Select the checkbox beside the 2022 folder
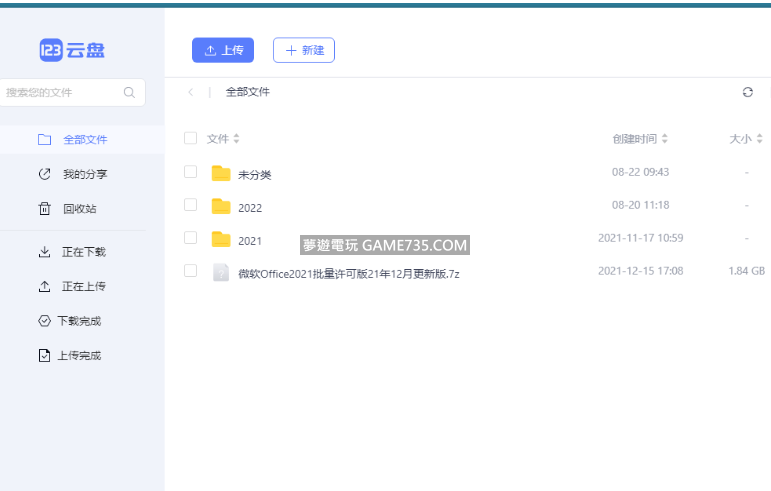The image size is (771, 491). click(x=191, y=205)
